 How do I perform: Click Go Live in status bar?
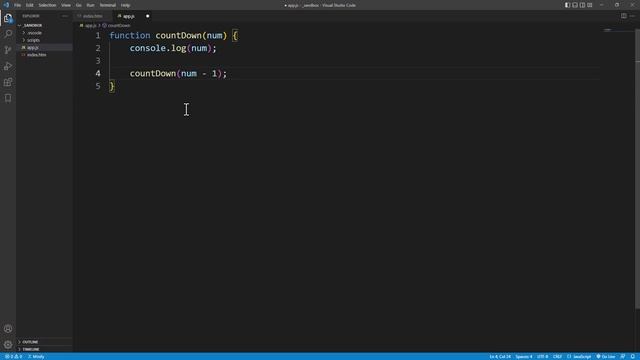606,357
